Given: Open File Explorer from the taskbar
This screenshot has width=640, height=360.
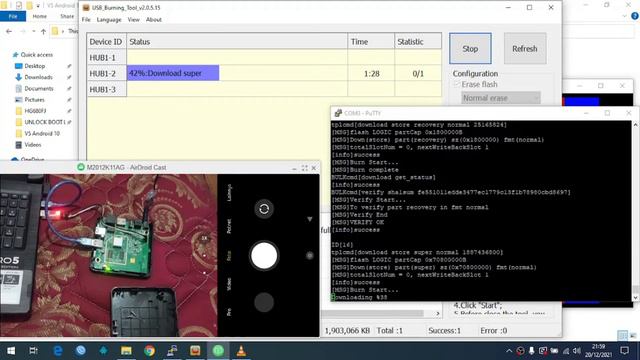Looking at the screenshot, I should pos(126,351).
